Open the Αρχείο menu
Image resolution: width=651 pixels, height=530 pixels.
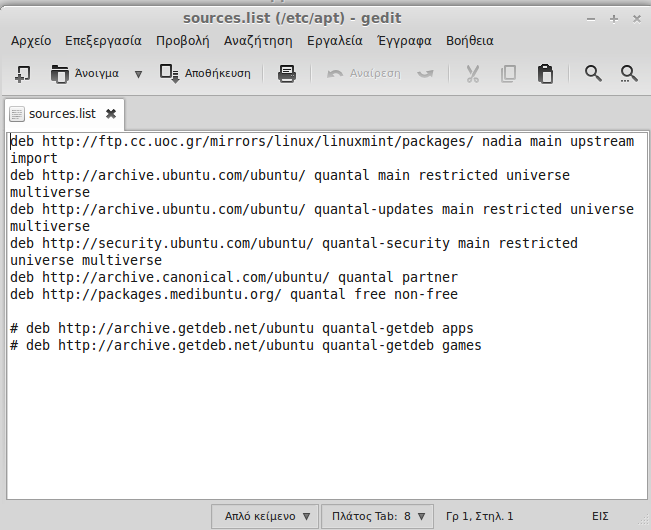coord(31,41)
